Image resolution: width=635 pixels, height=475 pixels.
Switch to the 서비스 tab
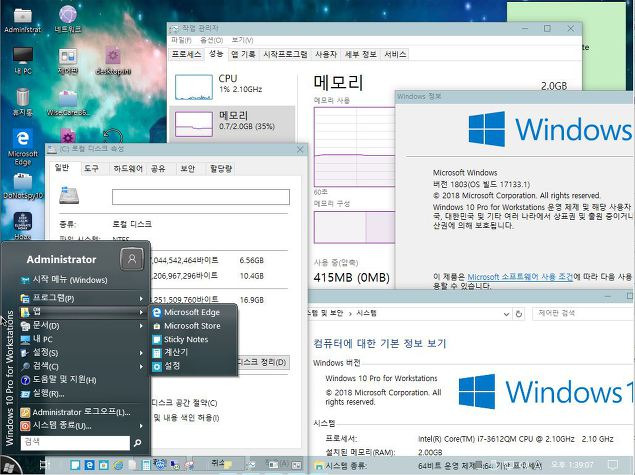tap(395, 54)
